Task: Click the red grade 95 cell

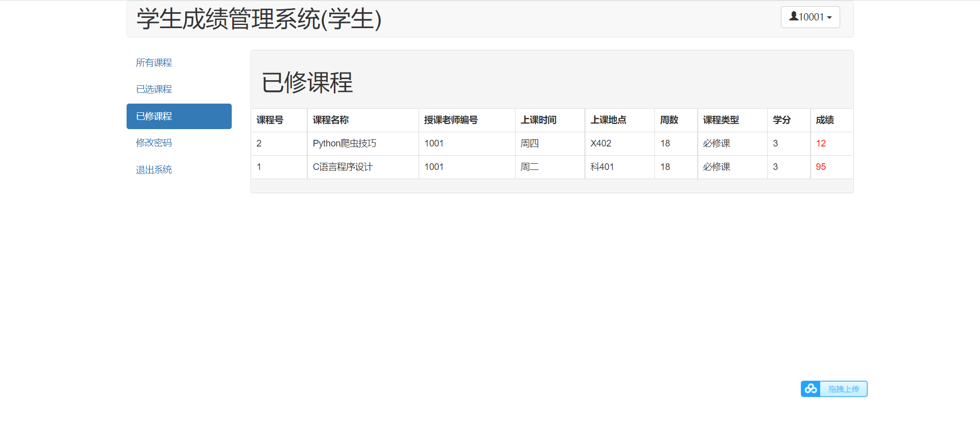Action: (x=832, y=167)
